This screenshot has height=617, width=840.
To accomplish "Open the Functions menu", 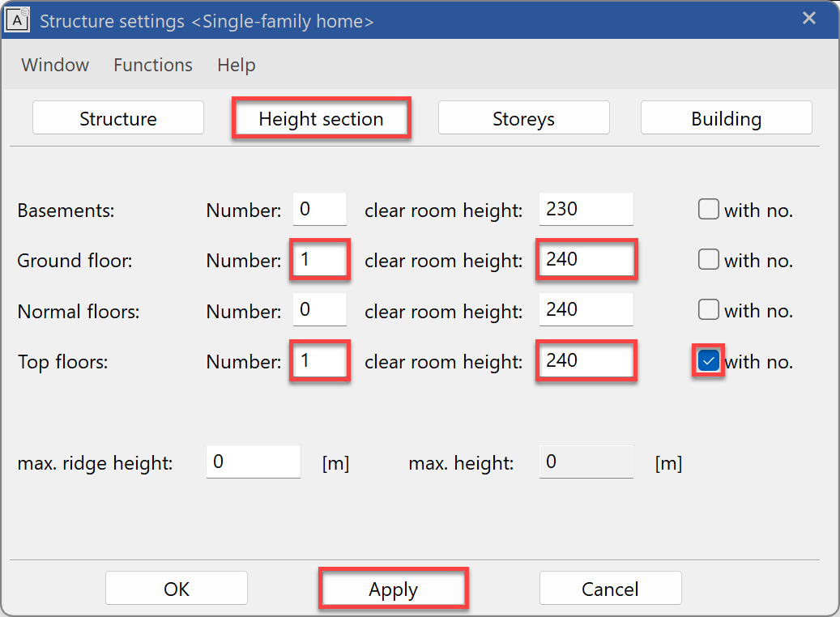I will pos(153,65).
